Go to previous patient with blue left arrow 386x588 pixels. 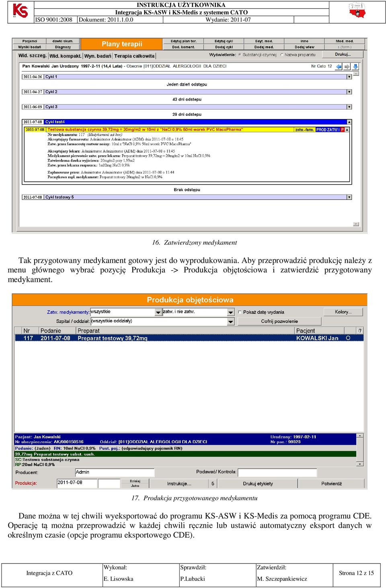pos(339,66)
